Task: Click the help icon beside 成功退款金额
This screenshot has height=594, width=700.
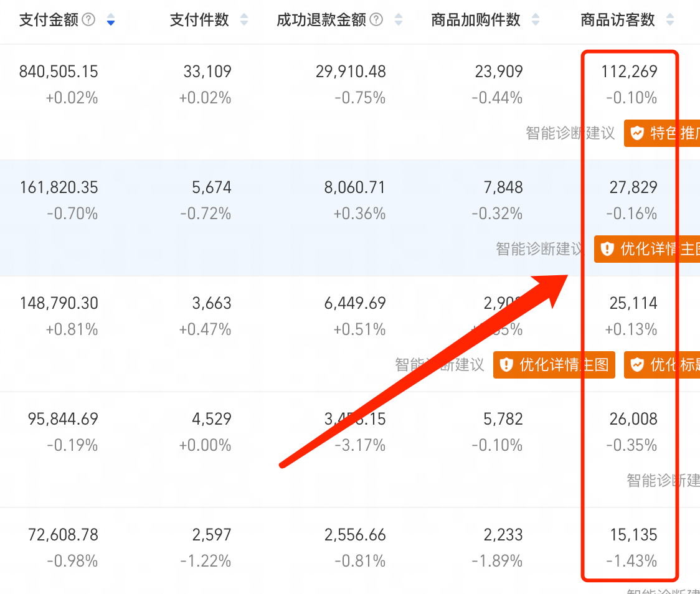Action: [377, 20]
